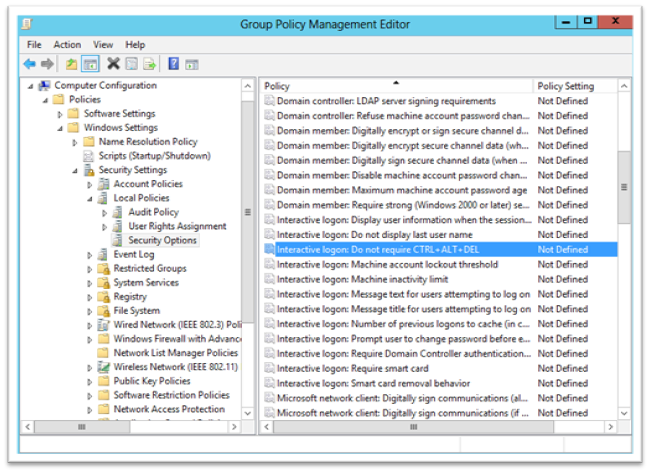
Task: Click the Export List toolbar icon
Action: pyautogui.click(x=150, y=64)
